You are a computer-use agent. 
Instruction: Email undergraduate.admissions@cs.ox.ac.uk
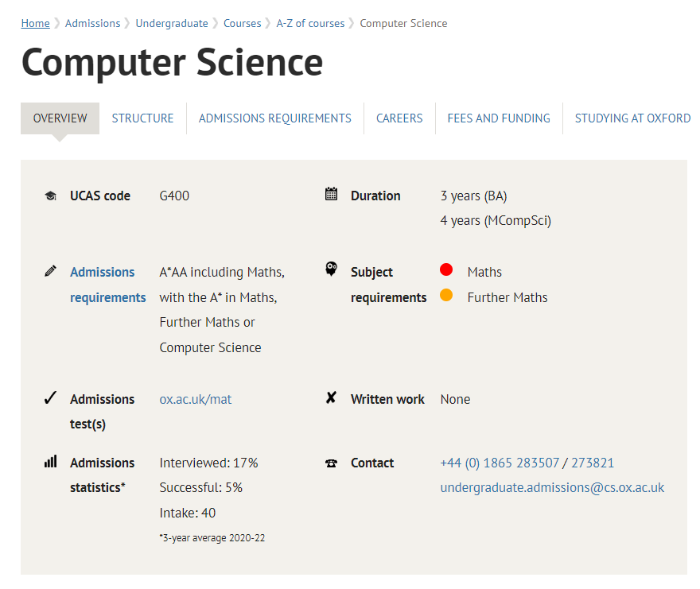[552, 487]
